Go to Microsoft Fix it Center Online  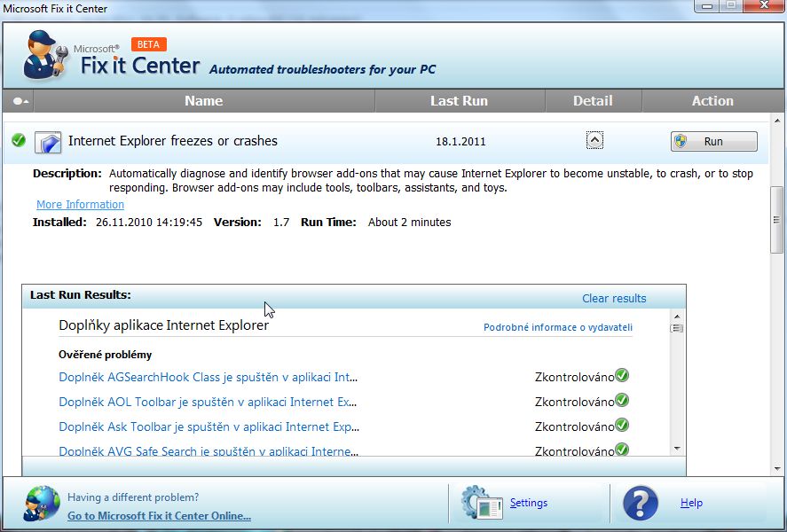(159, 516)
